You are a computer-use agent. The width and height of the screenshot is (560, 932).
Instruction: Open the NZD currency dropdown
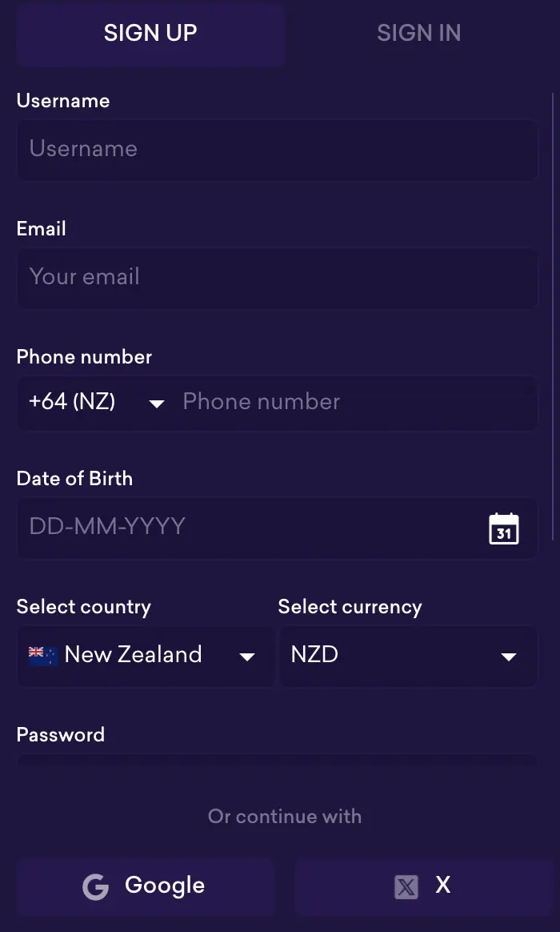pyautogui.click(x=408, y=656)
